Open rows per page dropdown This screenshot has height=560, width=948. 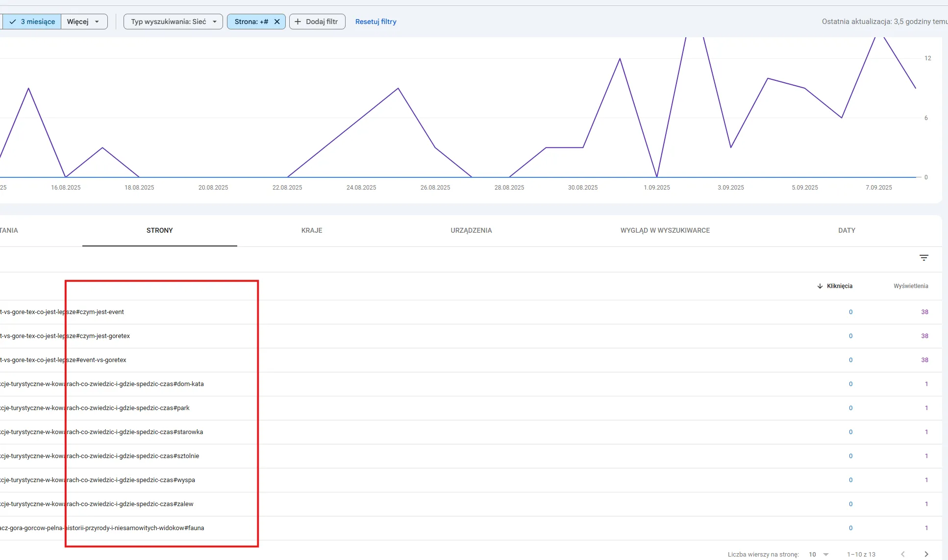point(819,554)
